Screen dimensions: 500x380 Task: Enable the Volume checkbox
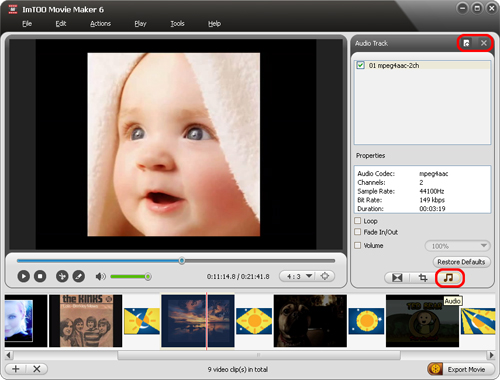coord(358,245)
